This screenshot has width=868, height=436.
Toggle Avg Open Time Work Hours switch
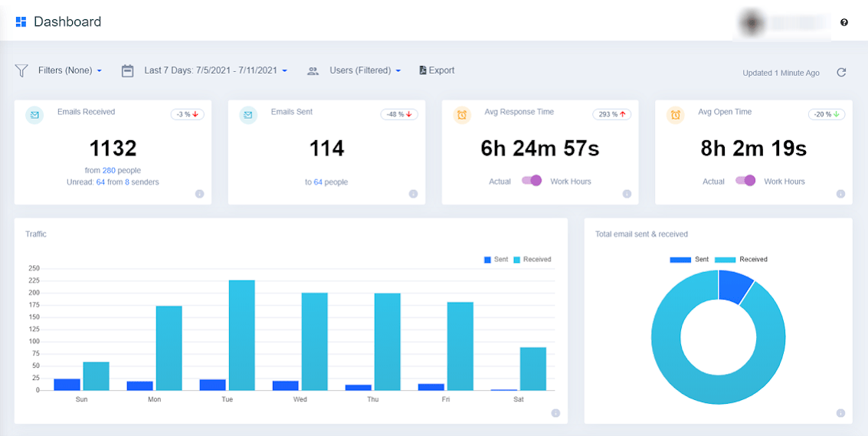[745, 181]
